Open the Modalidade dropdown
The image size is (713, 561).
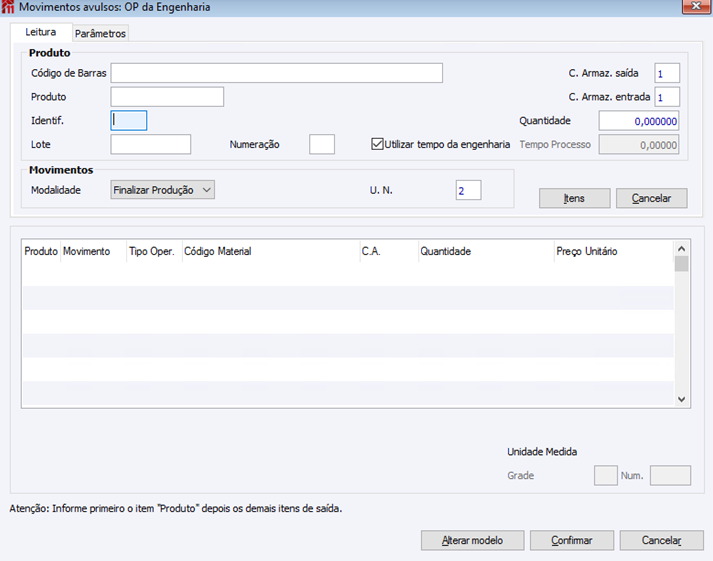tap(162, 190)
